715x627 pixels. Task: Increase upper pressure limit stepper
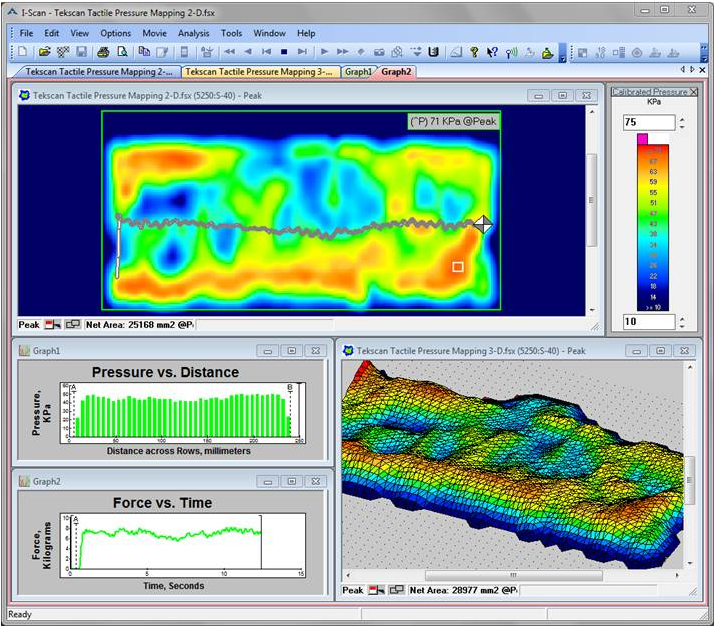coord(682,119)
